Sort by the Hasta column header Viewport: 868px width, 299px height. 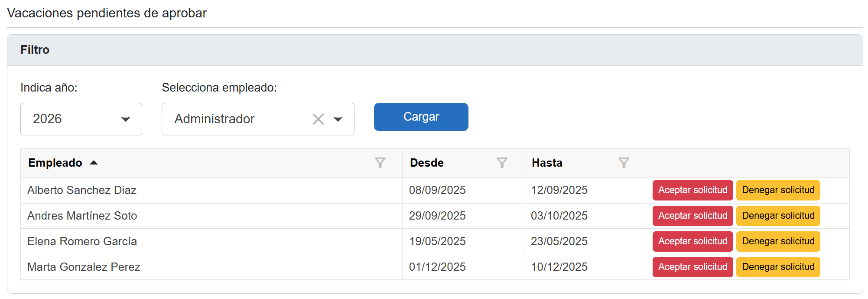click(x=547, y=163)
